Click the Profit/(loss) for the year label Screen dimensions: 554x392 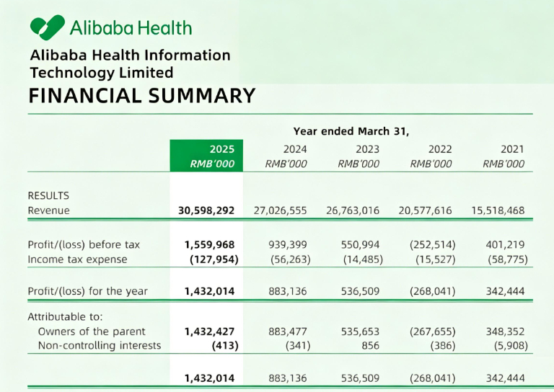tap(87, 291)
